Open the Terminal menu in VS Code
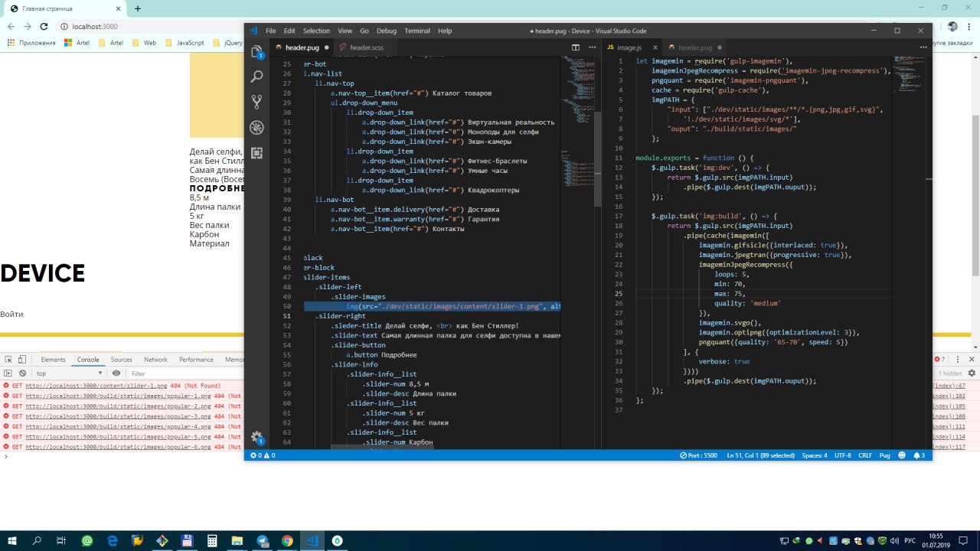The height and width of the screenshot is (551, 980). tap(417, 31)
